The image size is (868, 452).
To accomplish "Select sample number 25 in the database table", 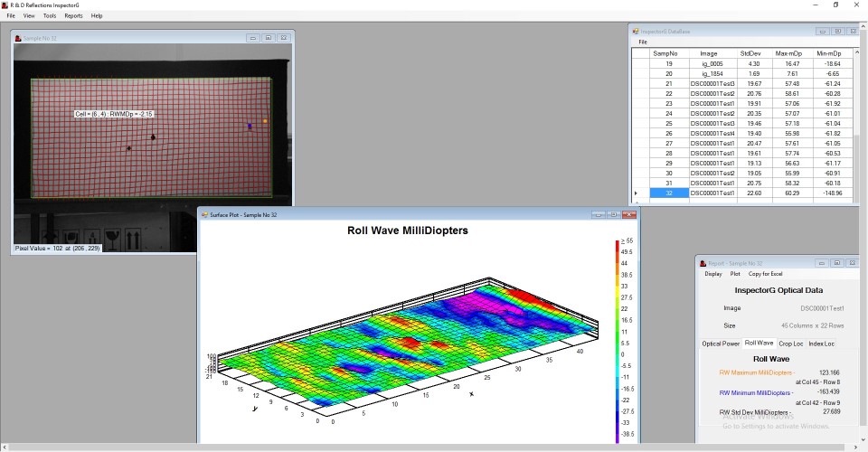I will (x=669, y=123).
